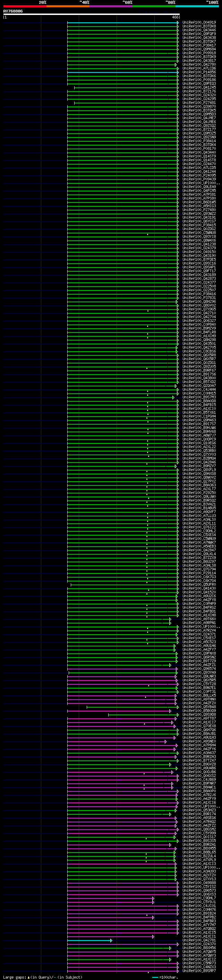Select UniRef100_Q8GSM2 label
The width and height of the screenshot is (222, 980).
199,829
